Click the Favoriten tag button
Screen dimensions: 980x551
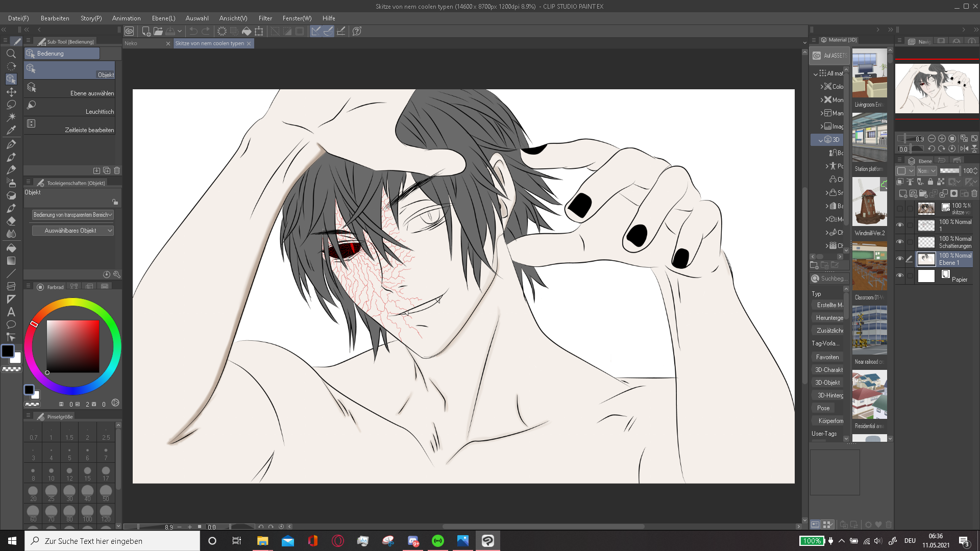(x=827, y=357)
